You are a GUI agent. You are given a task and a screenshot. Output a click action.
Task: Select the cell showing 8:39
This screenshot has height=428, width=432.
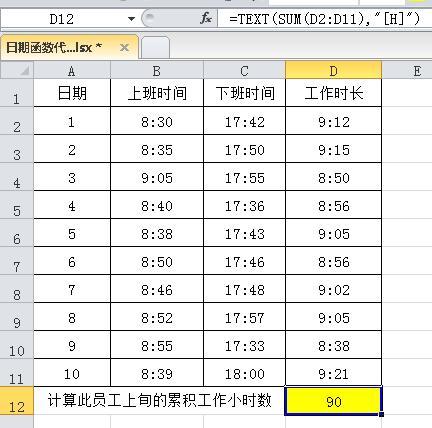tap(157, 373)
